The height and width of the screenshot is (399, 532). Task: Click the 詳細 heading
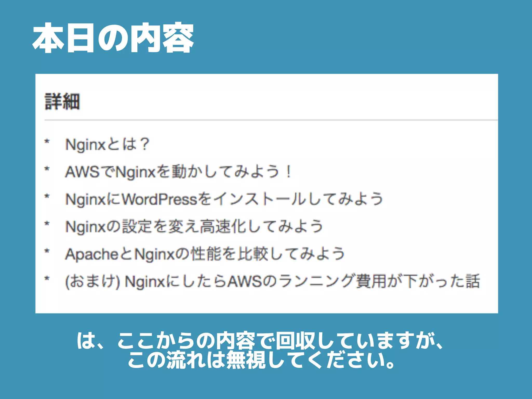tap(62, 101)
